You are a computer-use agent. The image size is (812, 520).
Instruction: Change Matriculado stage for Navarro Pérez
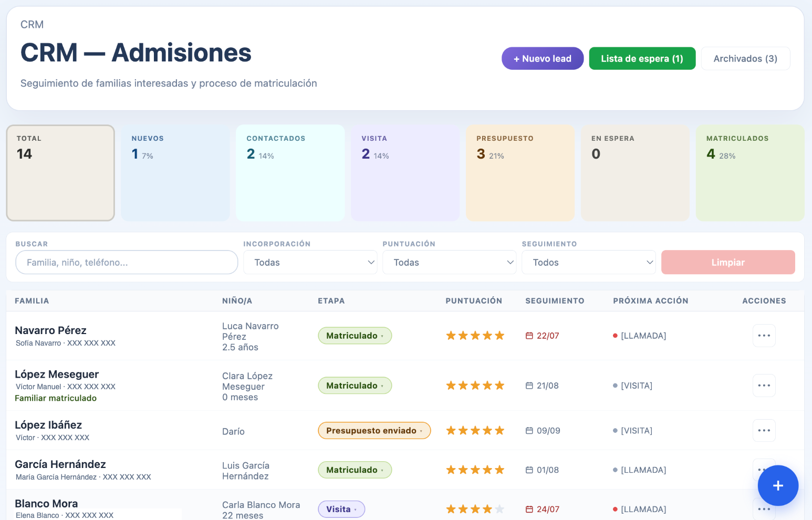355,336
